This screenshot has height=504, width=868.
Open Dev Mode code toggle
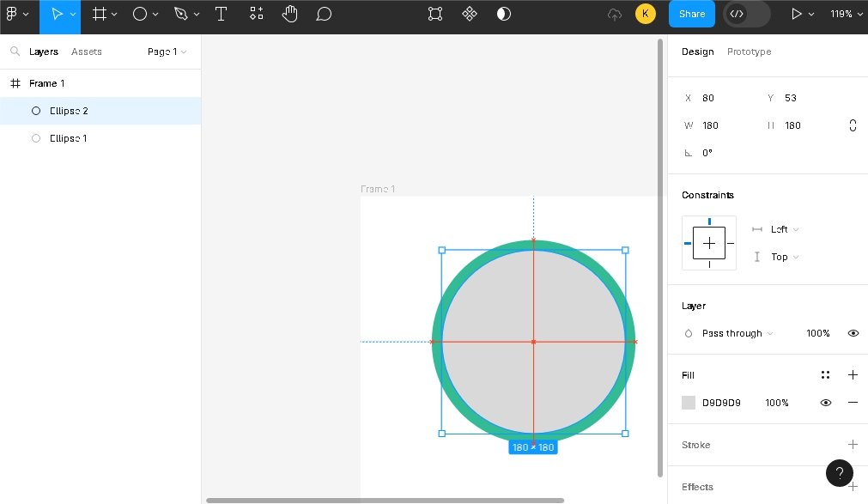point(737,14)
